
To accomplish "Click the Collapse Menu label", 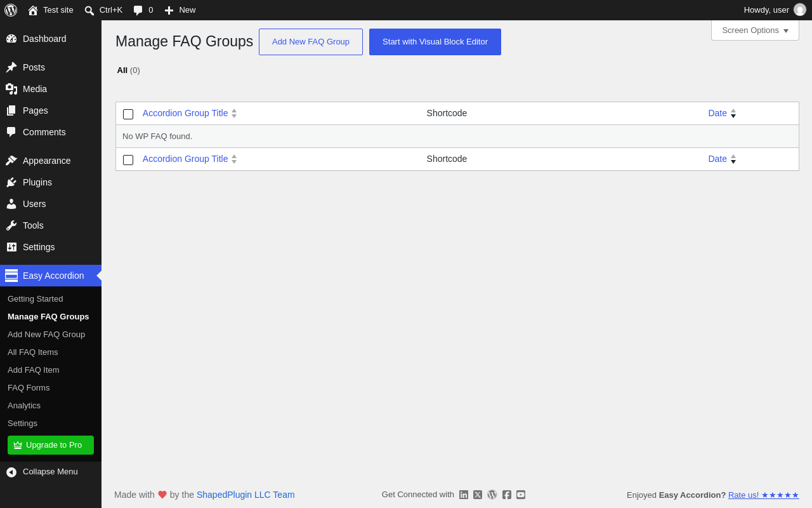I will click(x=50, y=472).
